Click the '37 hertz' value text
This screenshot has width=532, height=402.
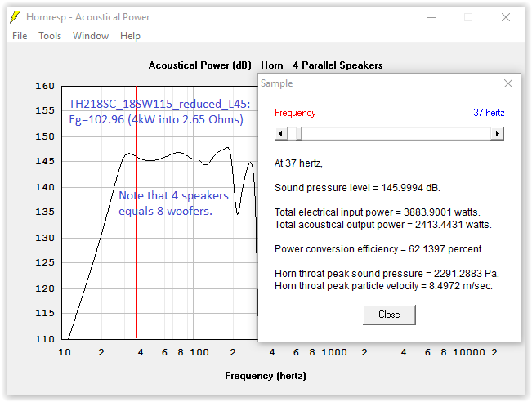[489, 113]
